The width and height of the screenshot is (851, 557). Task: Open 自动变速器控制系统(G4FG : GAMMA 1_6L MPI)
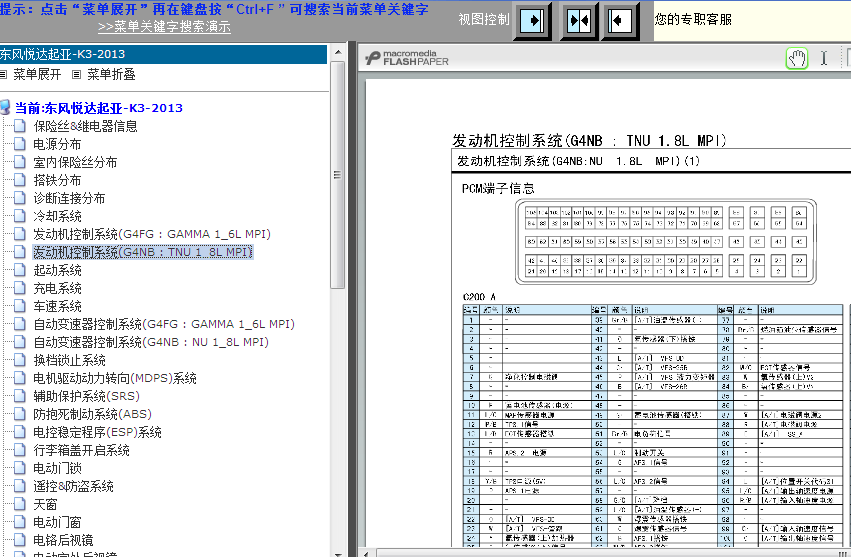[164, 324]
